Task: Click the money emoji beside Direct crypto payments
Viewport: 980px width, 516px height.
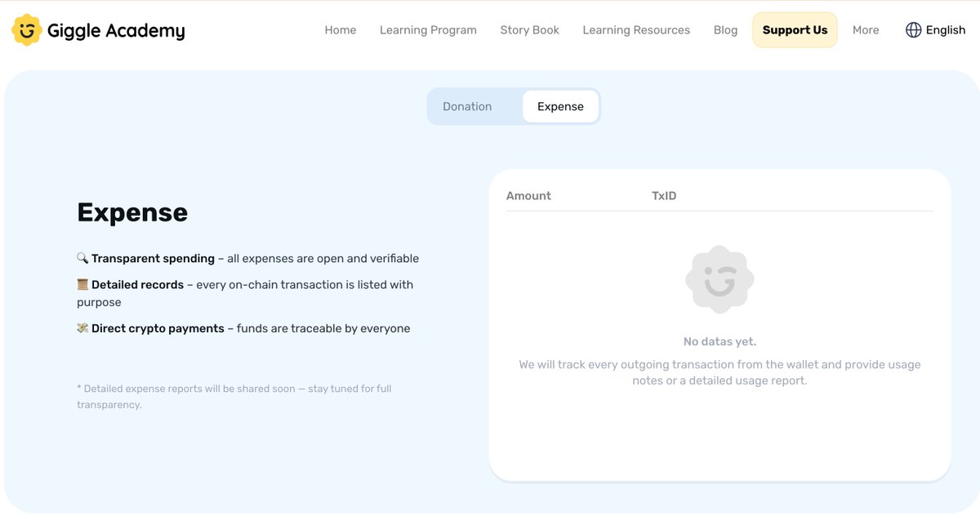Action: (82, 328)
